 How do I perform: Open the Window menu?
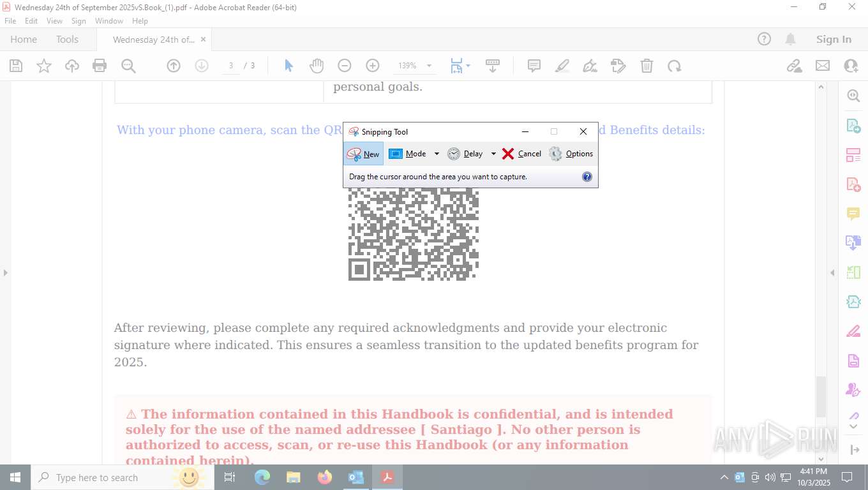pyautogui.click(x=109, y=21)
